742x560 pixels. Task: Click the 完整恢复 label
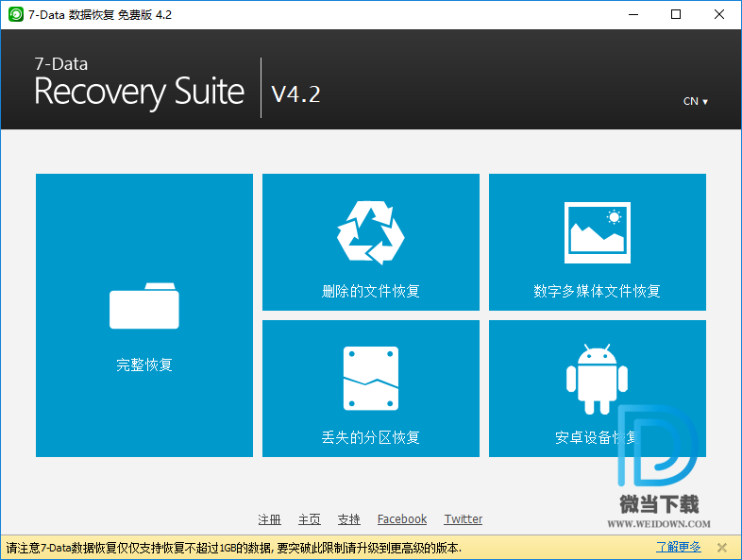pyautogui.click(x=144, y=365)
